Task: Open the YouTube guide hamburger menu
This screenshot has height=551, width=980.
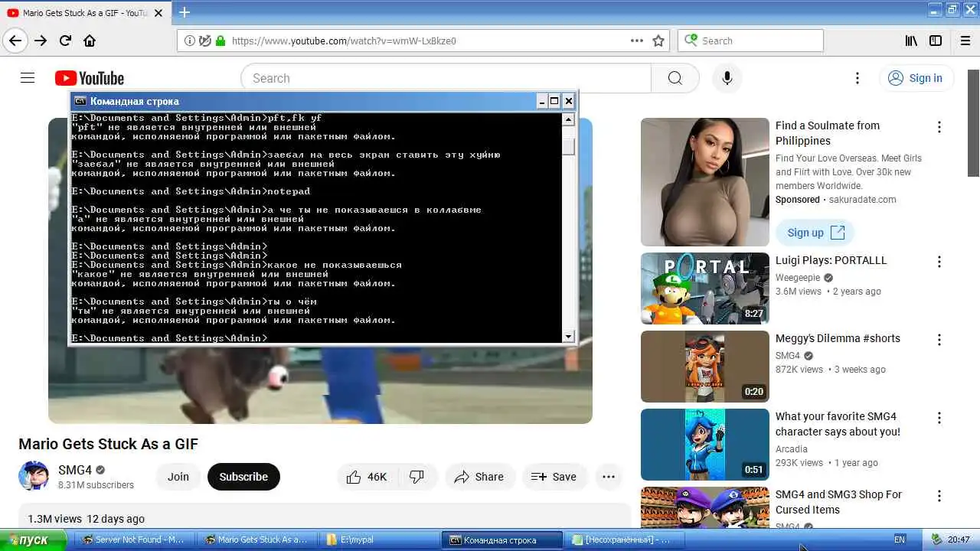Action: pos(28,78)
